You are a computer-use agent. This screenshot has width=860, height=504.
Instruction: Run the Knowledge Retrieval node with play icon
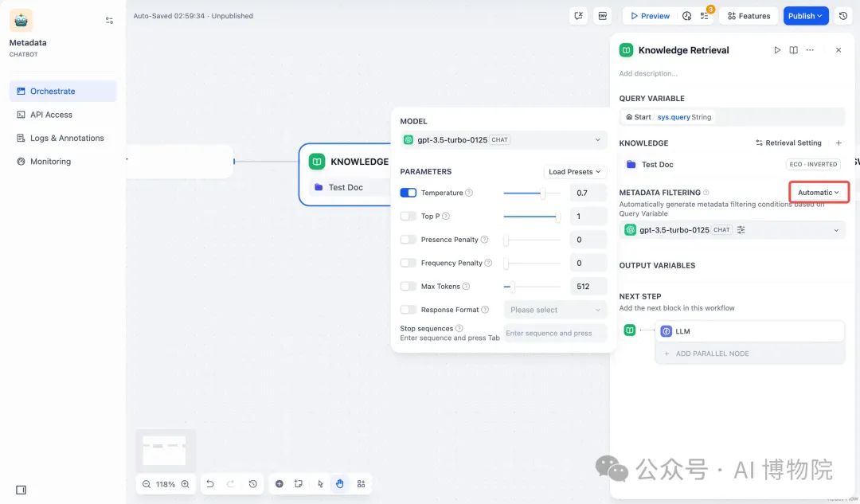tap(777, 50)
